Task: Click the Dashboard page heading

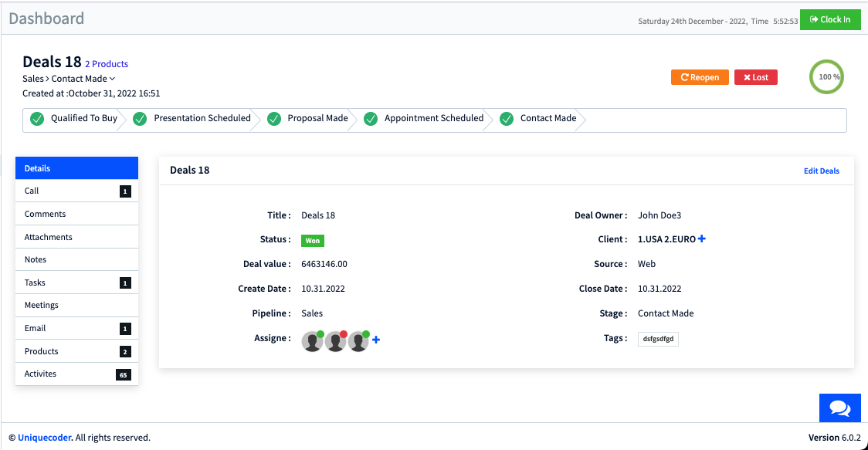Action: tap(46, 19)
